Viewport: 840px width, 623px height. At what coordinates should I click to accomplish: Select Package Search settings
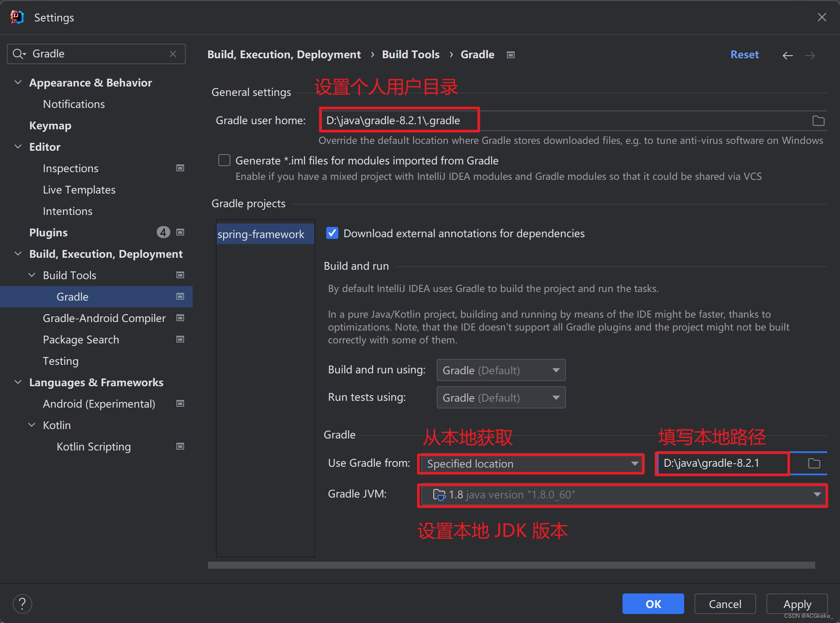click(81, 340)
